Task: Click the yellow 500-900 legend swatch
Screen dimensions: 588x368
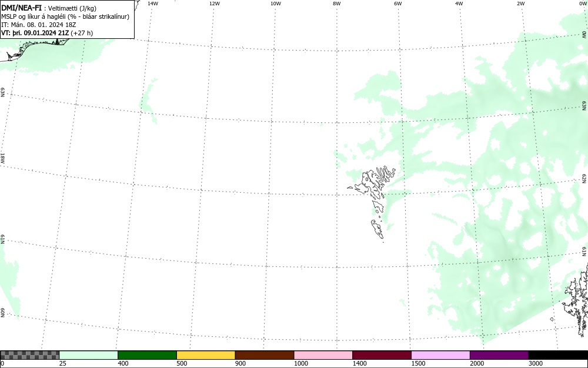Action: click(206, 355)
